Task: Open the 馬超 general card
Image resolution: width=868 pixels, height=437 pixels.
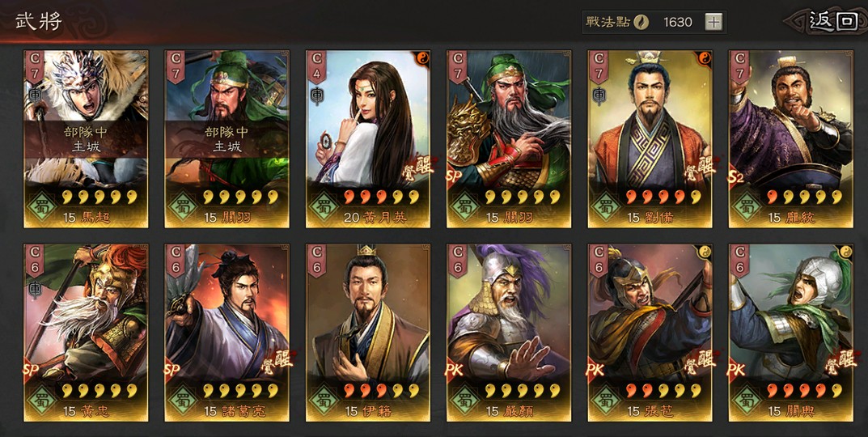Action: tap(86, 139)
